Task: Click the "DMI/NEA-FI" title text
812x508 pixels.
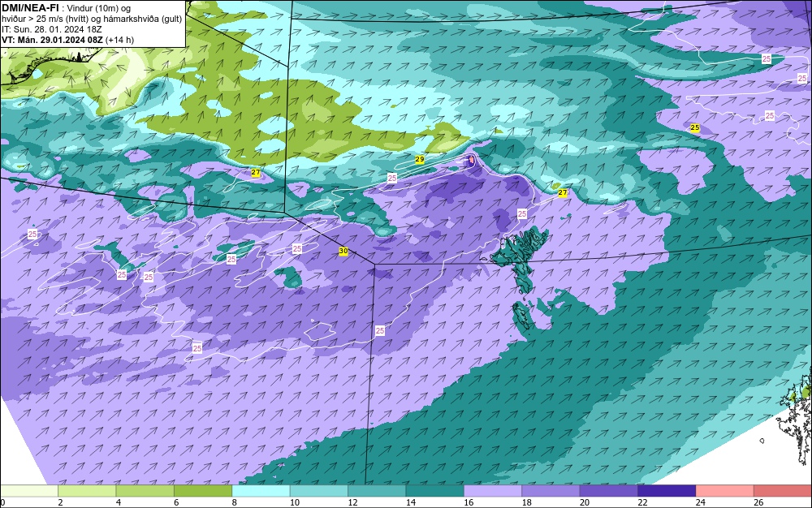Action: click(30, 8)
